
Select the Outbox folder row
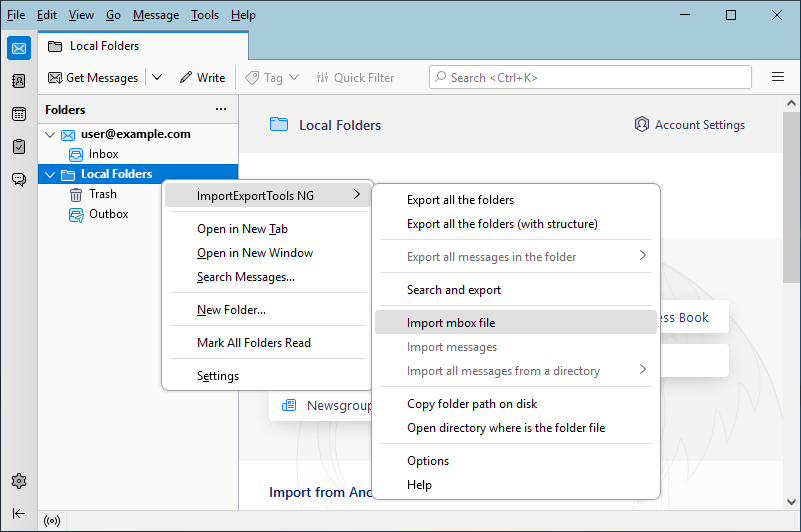tap(100, 214)
